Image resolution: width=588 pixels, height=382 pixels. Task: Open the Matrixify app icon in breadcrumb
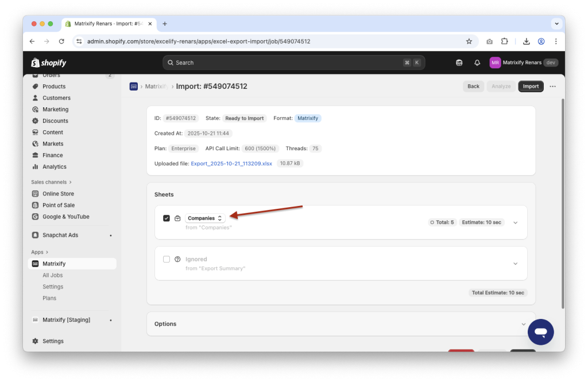tap(133, 86)
